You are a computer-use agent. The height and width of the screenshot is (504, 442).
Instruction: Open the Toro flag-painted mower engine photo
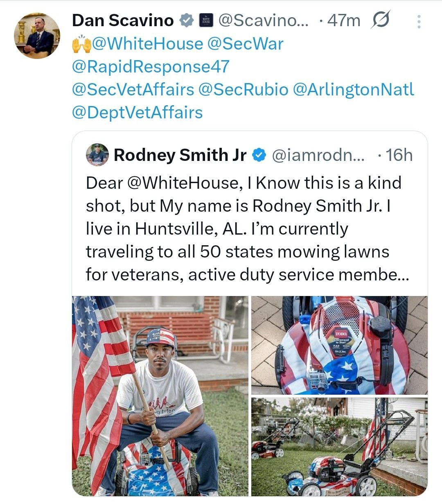(339, 345)
